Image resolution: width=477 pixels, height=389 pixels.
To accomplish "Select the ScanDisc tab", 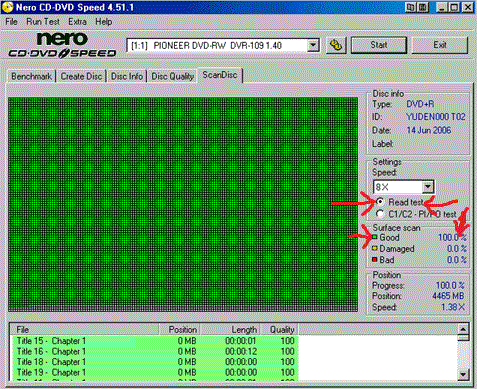I will coord(220,75).
